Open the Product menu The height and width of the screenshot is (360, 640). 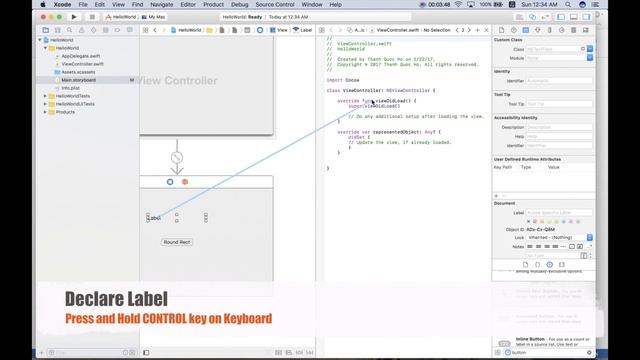coord(213,4)
